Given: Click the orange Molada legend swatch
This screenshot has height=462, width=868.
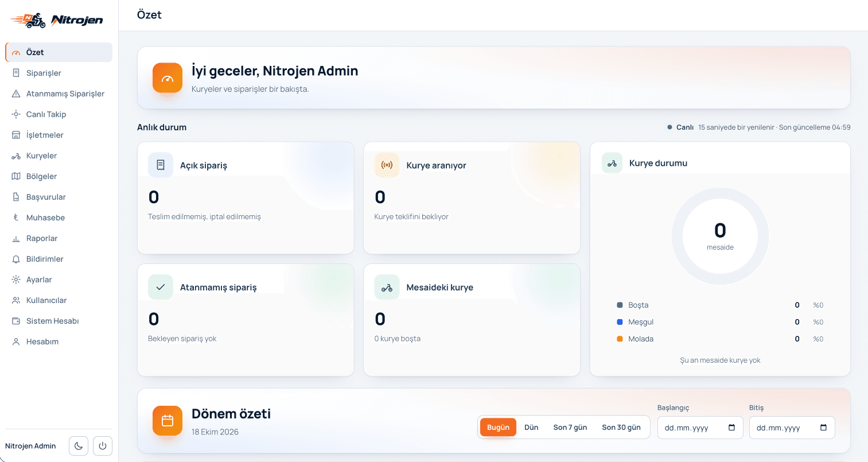Looking at the screenshot, I should click(620, 339).
